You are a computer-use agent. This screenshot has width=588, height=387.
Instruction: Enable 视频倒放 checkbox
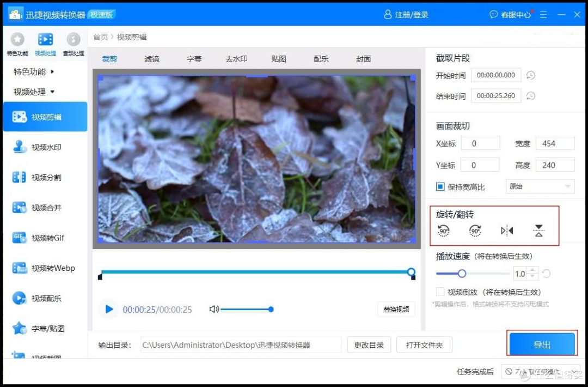(440, 292)
